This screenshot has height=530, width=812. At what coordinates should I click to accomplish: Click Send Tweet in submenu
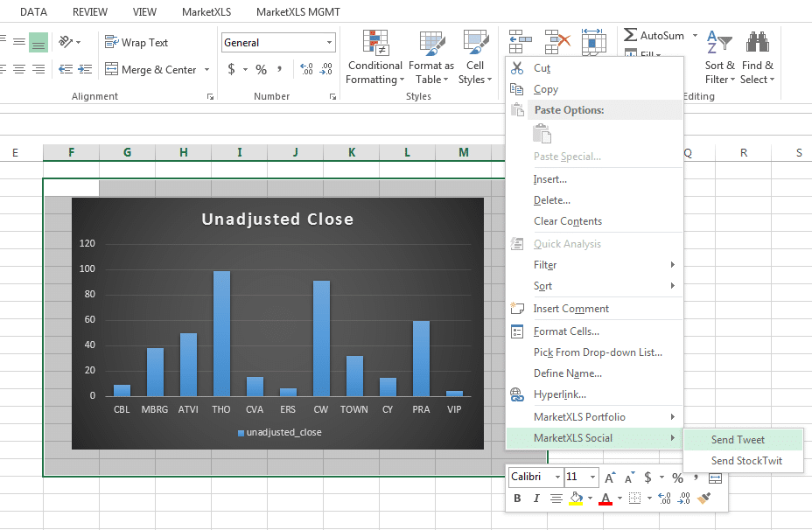[x=744, y=440]
